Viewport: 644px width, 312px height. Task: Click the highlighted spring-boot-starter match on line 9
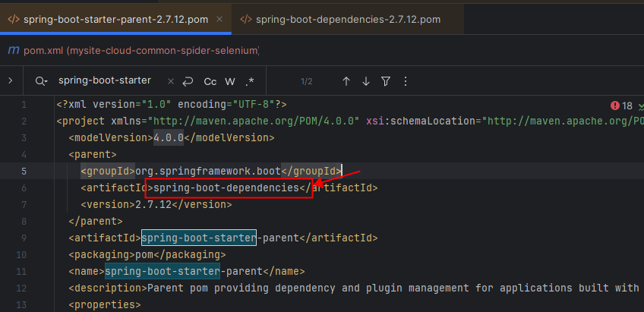click(x=199, y=238)
